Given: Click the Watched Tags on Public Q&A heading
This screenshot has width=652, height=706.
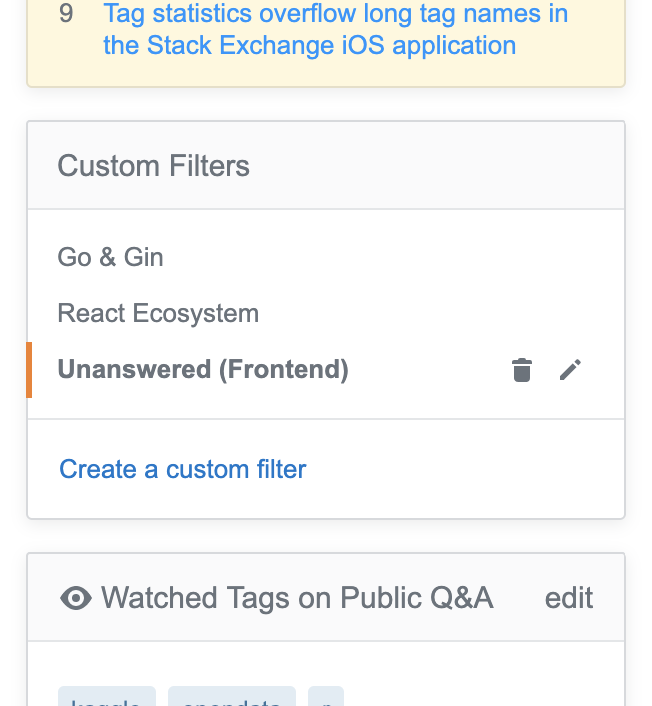Looking at the screenshot, I should click(x=297, y=598).
